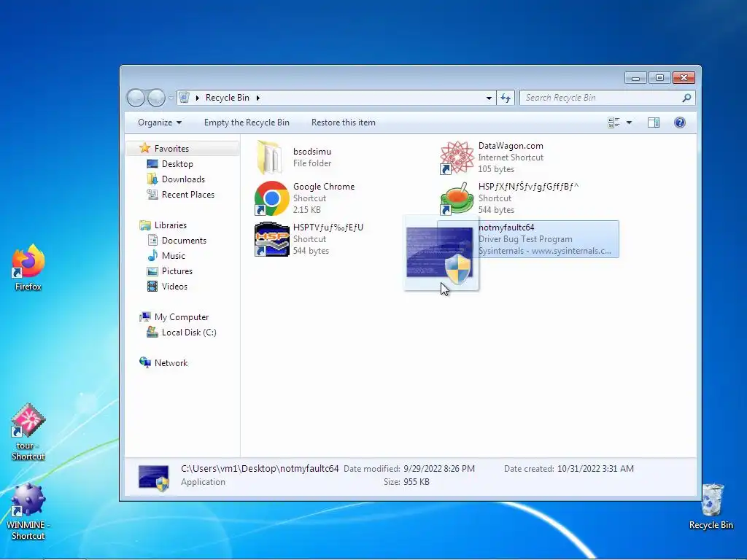Click the search magnifier icon
Screen dimensions: 747x560
(x=686, y=98)
